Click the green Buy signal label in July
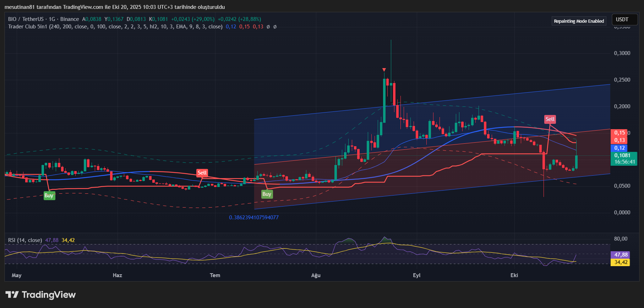This screenshot has width=644, height=308. pos(267,194)
